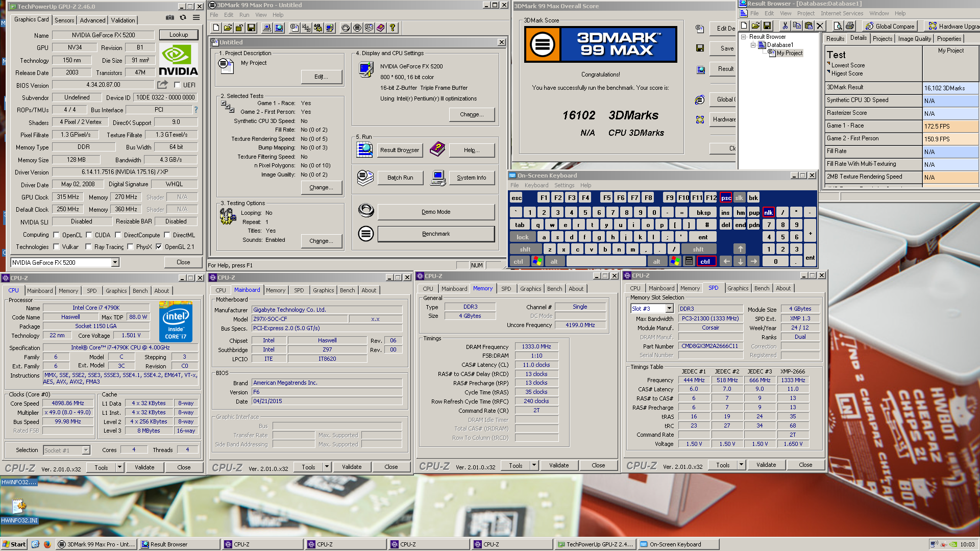Viewport: 980px width, 551px height.
Task: Switch to Image Quality tab in Result Browser
Action: [x=914, y=39]
